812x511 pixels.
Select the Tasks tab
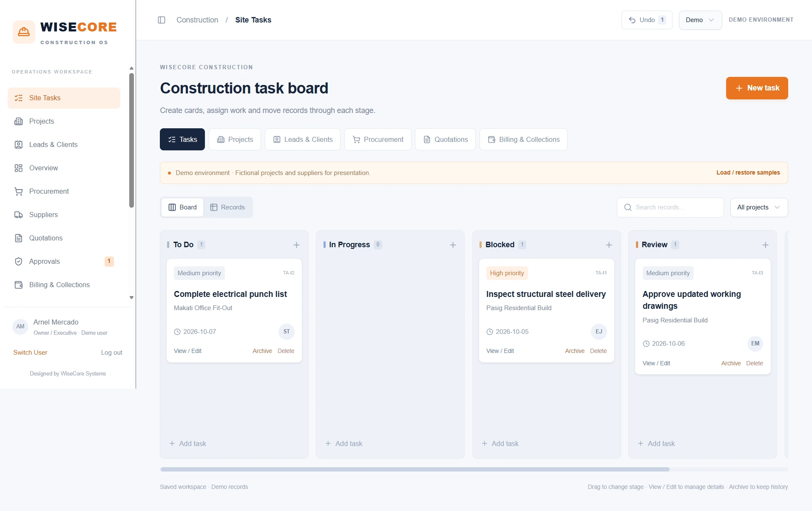[182, 139]
